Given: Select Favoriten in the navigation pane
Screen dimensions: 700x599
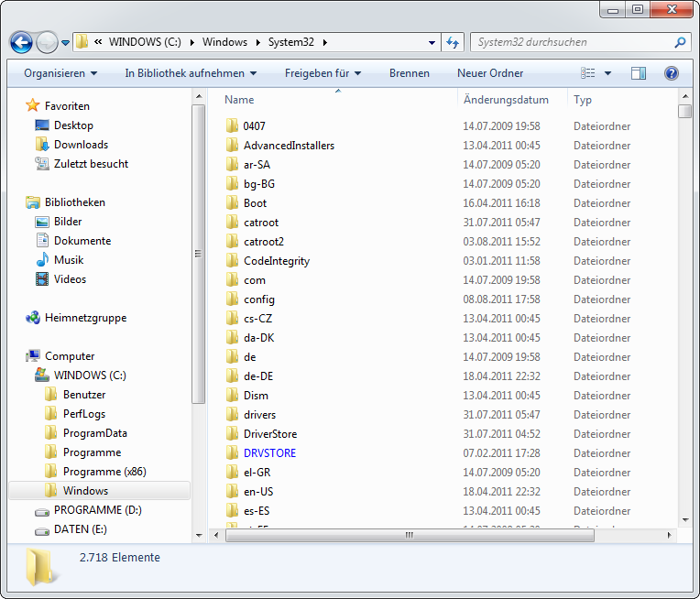Looking at the screenshot, I should coord(67,105).
